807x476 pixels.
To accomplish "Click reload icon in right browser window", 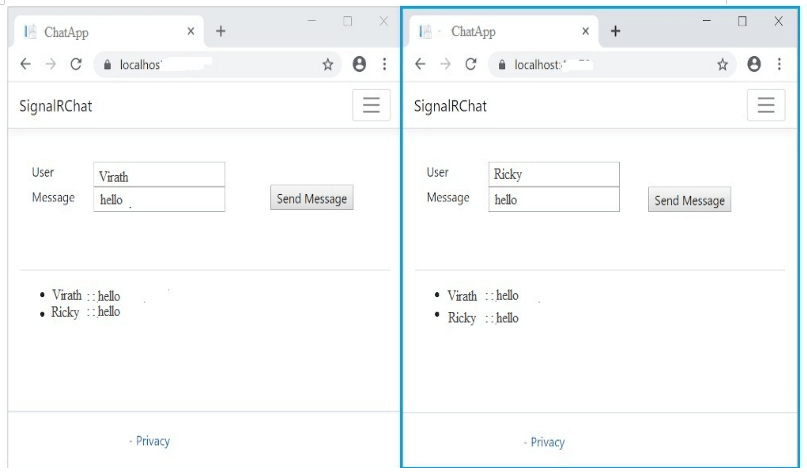I will point(470,64).
